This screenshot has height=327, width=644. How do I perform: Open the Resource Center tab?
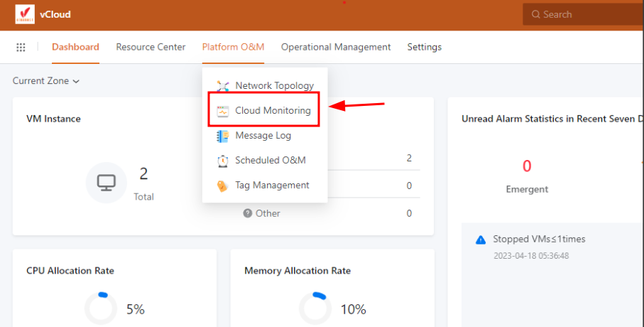tap(151, 47)
